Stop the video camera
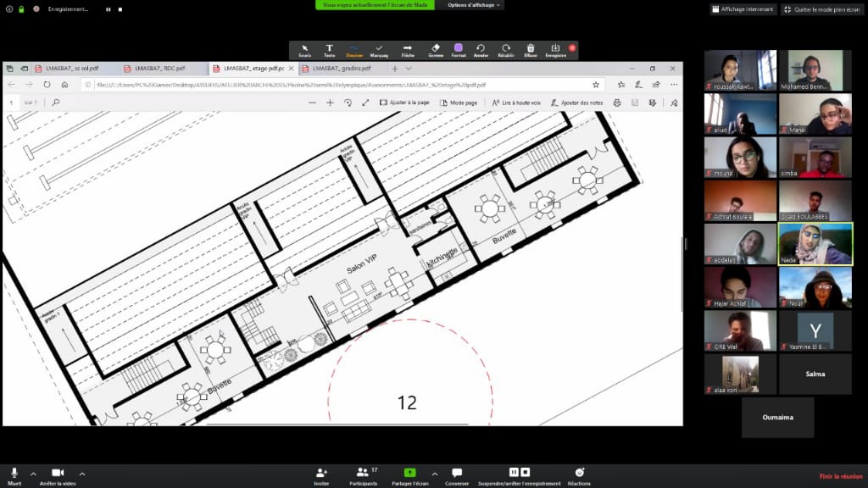 coord(58,474)
